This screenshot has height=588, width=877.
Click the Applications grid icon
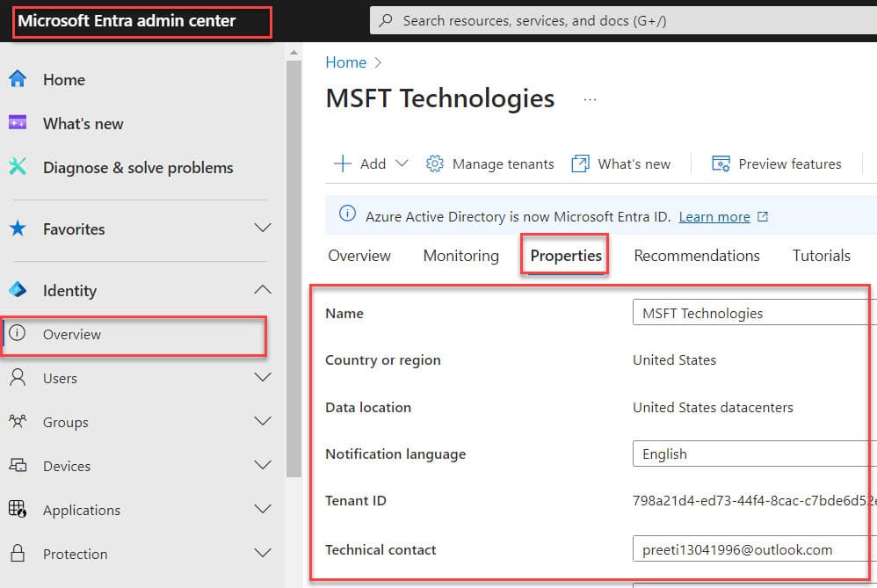point(18,509)
